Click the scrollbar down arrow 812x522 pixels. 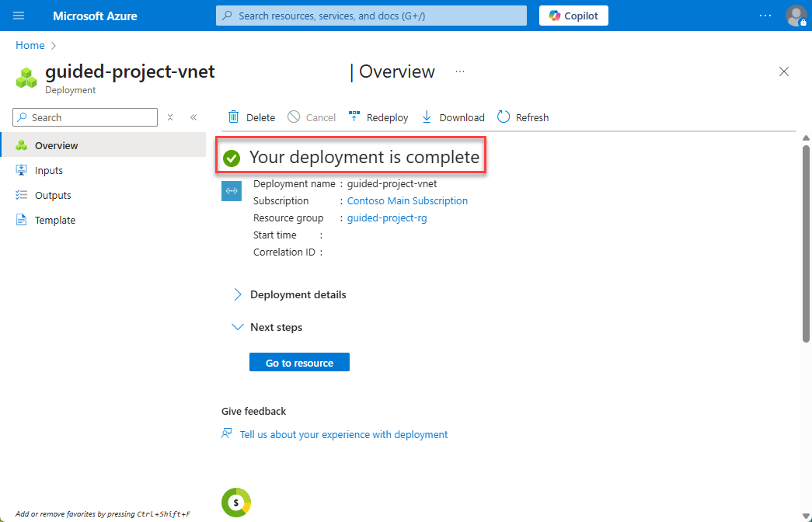806,517
